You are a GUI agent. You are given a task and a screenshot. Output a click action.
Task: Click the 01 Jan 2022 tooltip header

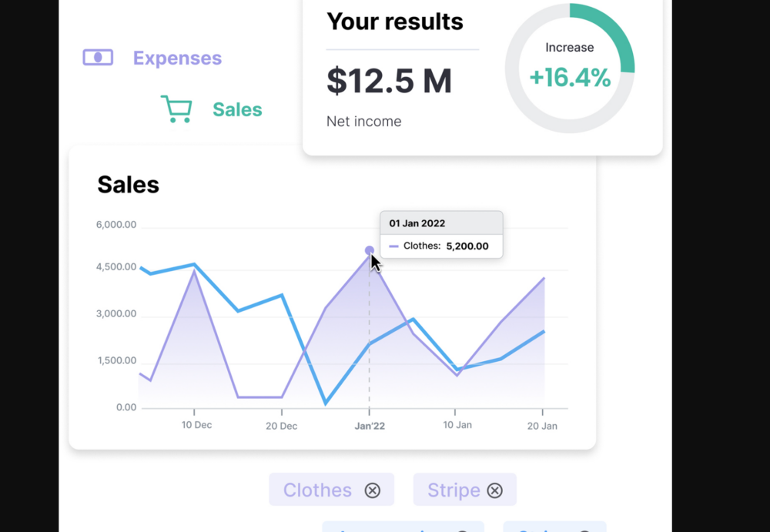pyautogui.click(x=417, y=223)
